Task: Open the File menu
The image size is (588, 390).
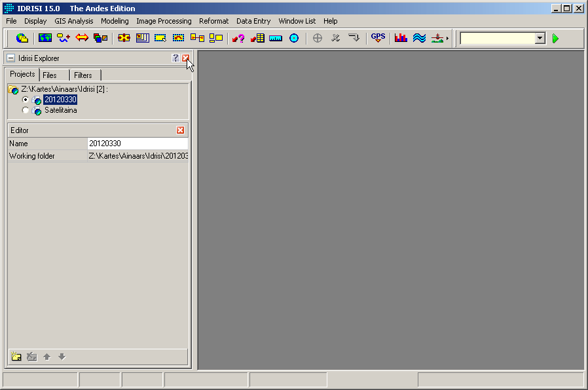Action: pos(11,21)
